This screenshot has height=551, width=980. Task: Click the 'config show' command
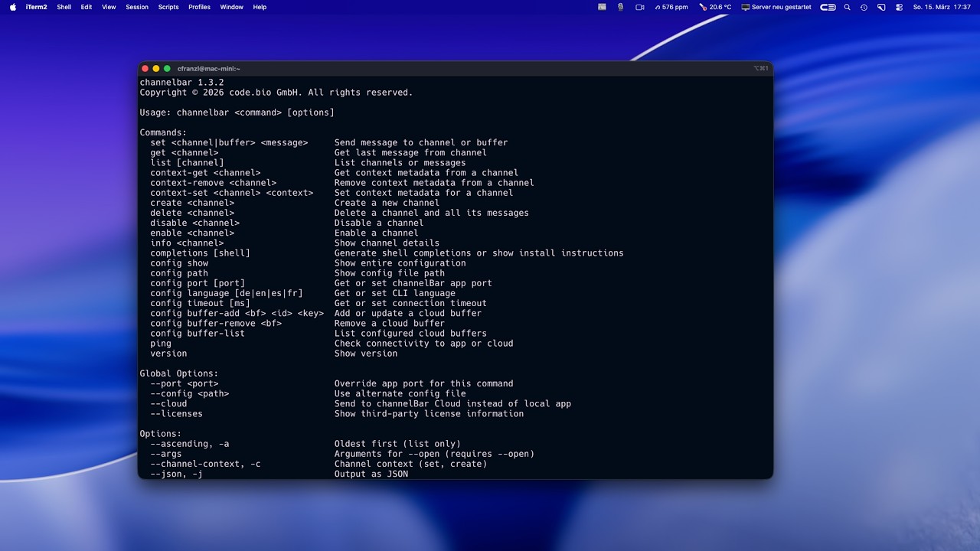[x=179, y=262]
